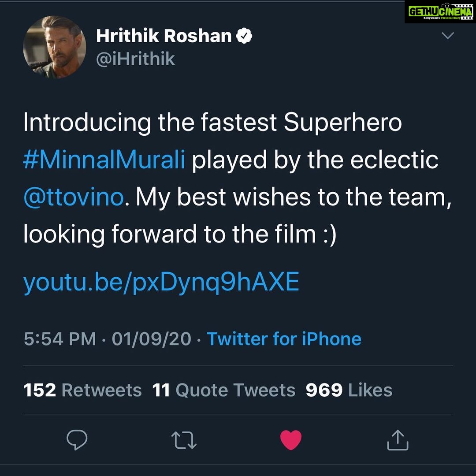
Task: Click the 5:54 PM timestamp
Action: coord(60,339)
